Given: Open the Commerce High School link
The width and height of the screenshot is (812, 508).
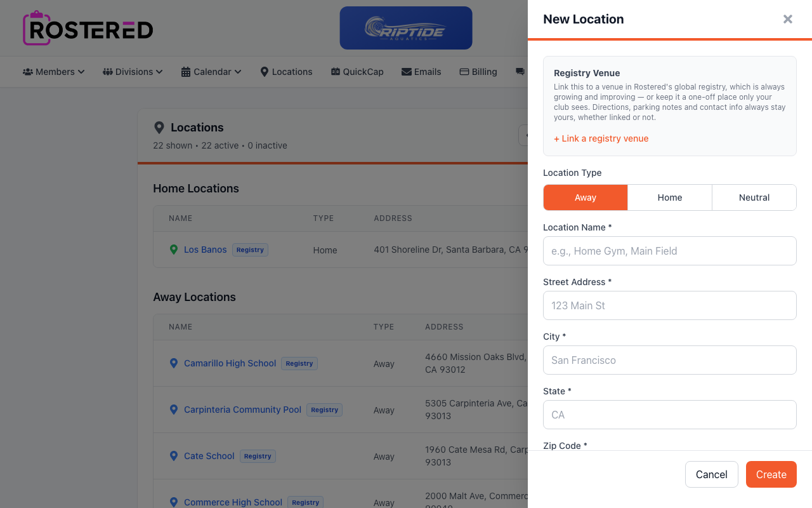Looking at the screenshot, I should 233,502.
